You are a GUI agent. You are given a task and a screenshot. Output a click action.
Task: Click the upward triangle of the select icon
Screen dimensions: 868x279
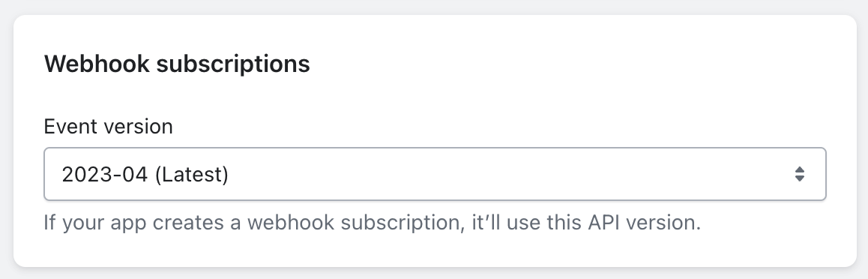(799, 169)
